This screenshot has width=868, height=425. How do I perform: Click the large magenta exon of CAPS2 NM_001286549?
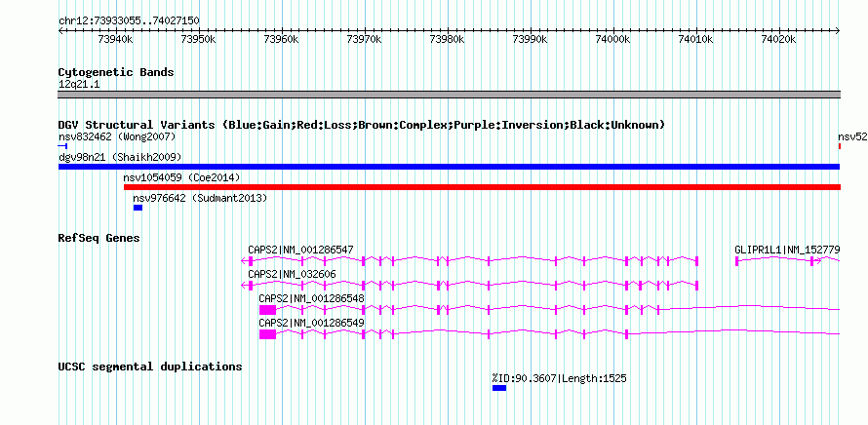pyautogui.click(x=267, y=334)
